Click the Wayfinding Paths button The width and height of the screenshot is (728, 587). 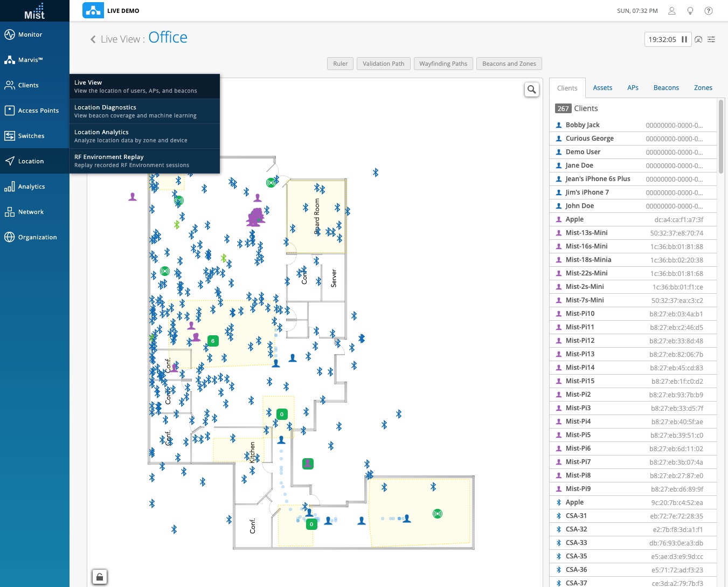pos(443,63)
